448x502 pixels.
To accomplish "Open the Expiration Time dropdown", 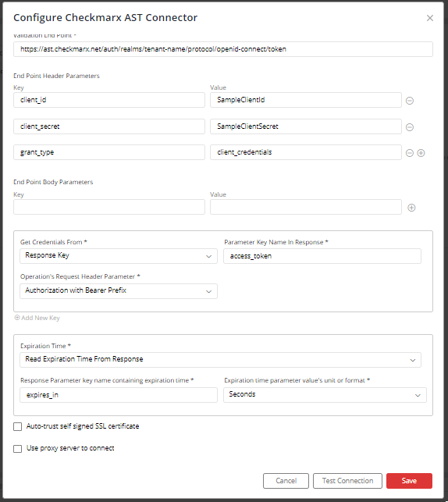I will pyautogui.click(x=220, y=360).
